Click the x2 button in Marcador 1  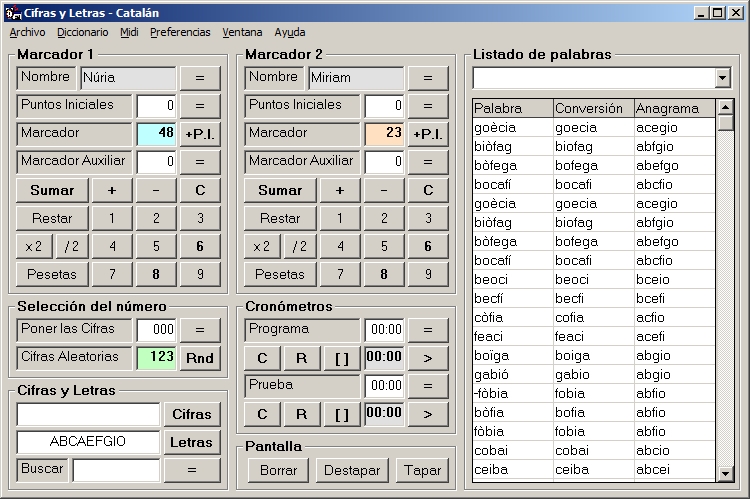33,246
